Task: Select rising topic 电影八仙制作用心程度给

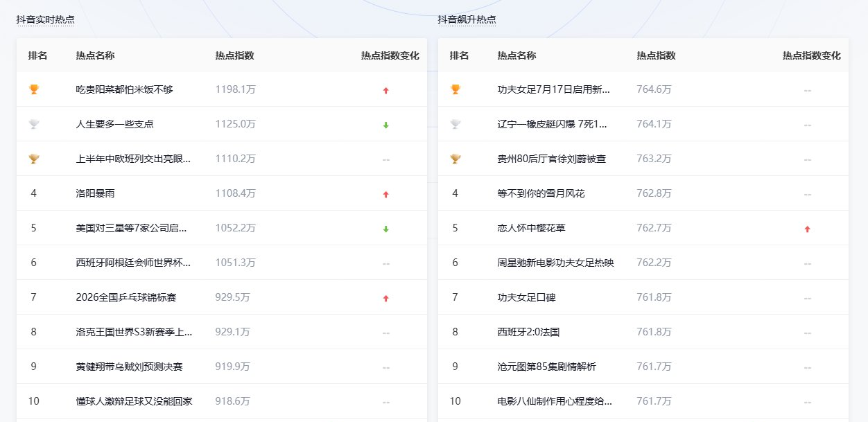Action: [x=555, y=401]
